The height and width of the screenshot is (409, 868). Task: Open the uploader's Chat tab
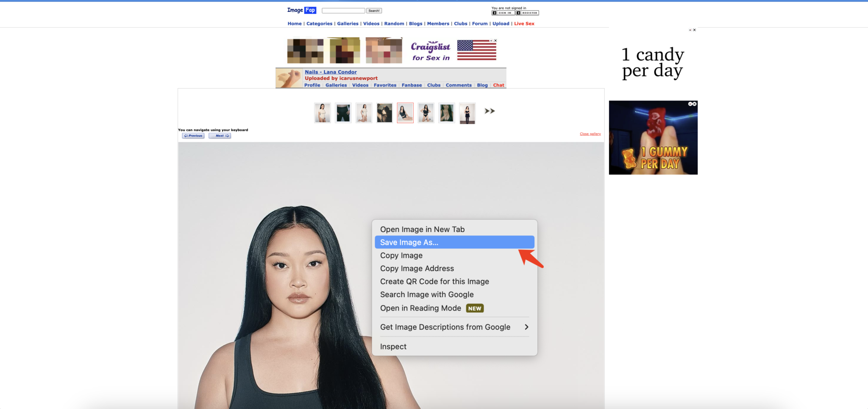click(x=498, y=85)
